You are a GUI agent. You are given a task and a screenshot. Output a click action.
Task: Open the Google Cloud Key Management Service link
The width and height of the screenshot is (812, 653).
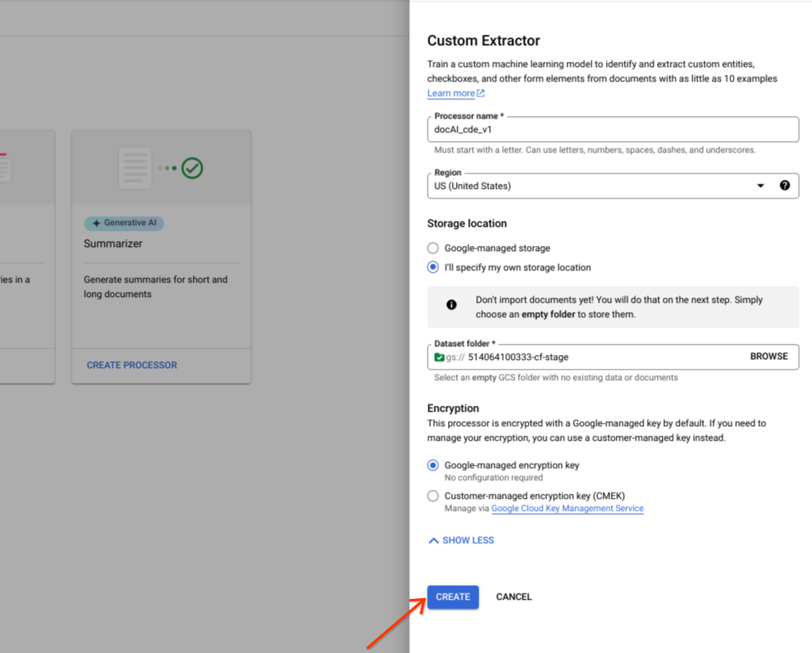tap(567, 509)
